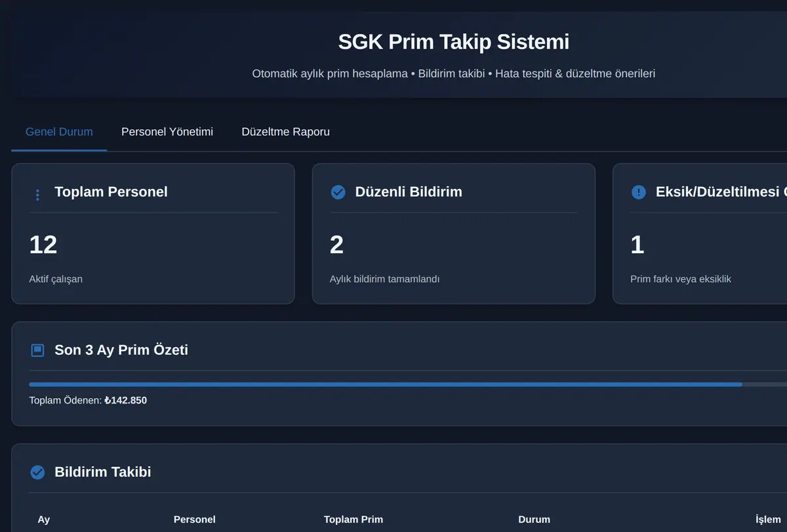Click Prim farkı veya eksiklik text
Screen dimensions: 787x532
pos(681,279)
